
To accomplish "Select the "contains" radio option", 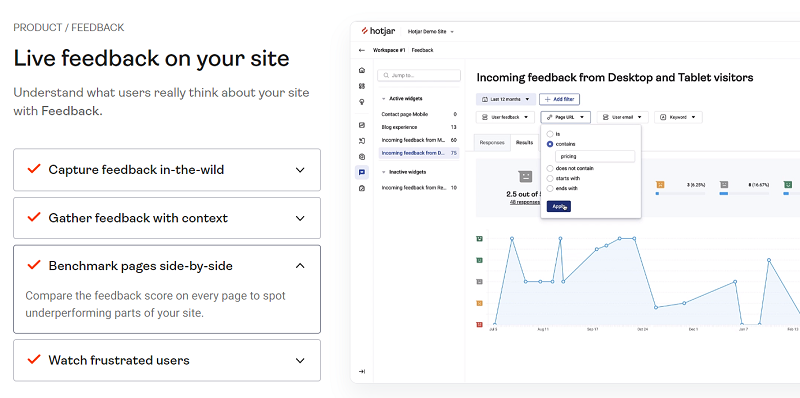I will click(x=549, y=144).
